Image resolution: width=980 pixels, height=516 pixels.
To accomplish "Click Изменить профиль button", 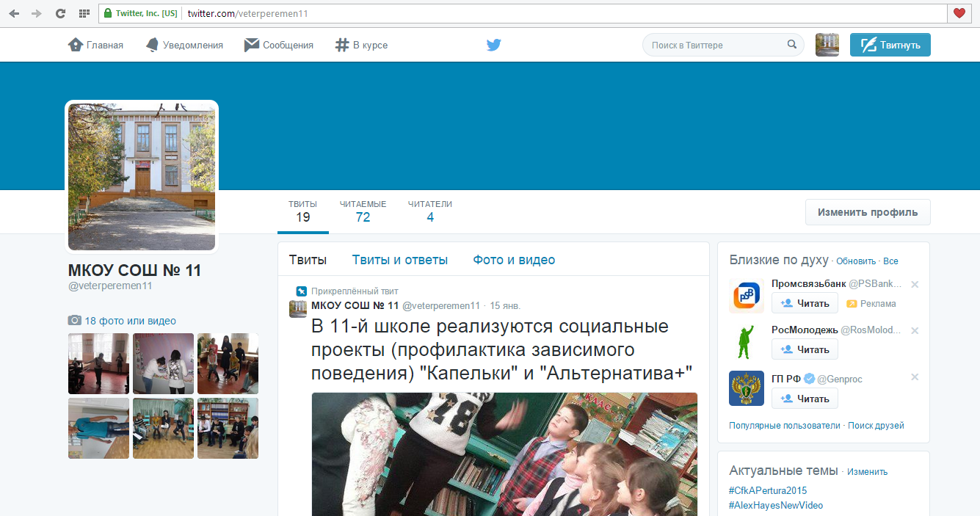I will pos(868,212).
